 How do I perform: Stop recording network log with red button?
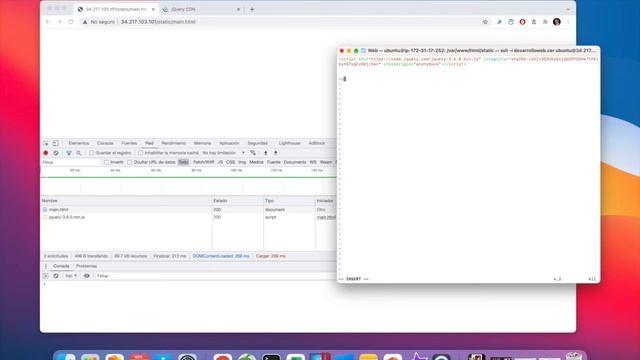click(46, 153)
